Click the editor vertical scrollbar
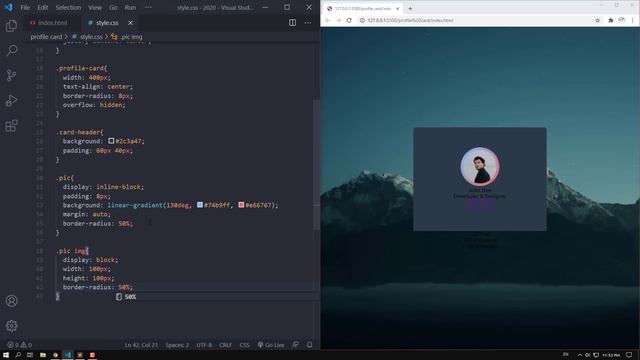Viewport: 640px width, 360px height. (x=317, y=165)
